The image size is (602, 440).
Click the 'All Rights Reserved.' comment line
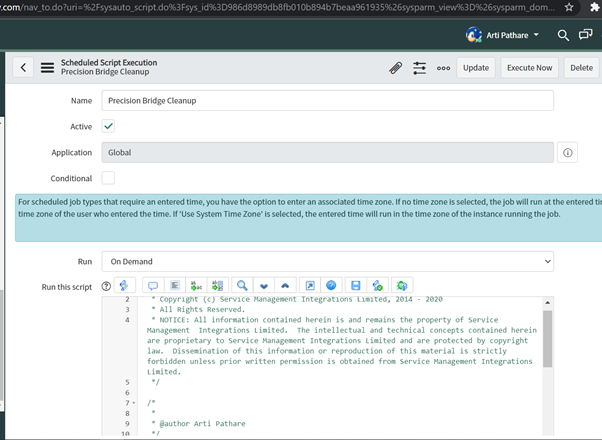click(x=198, y=309)
